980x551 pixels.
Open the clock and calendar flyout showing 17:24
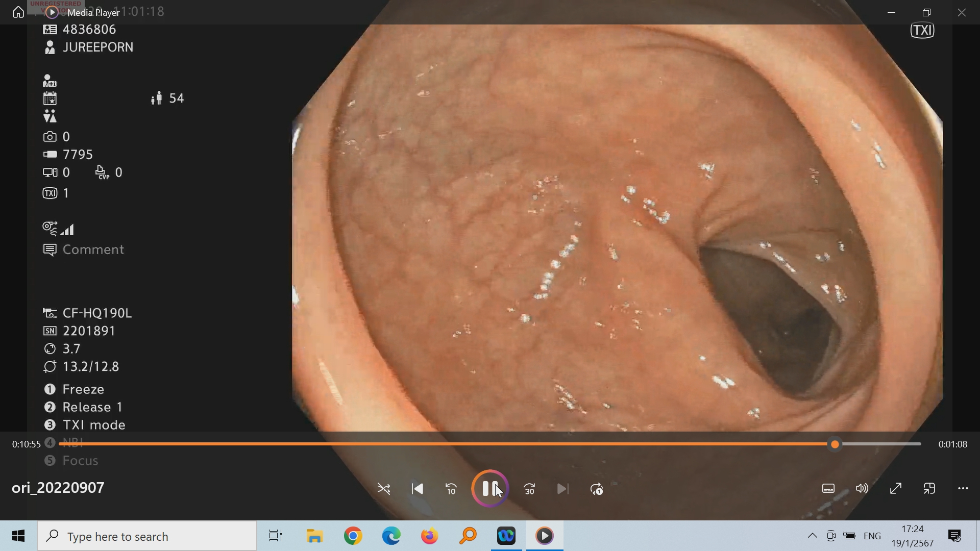[913, 536]
